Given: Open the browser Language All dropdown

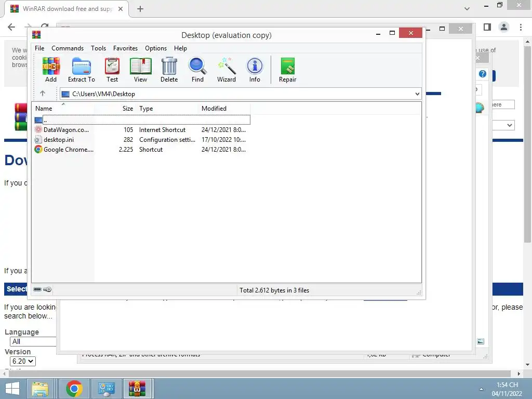Looking at the screenshot, I should (x=33, y=341).
